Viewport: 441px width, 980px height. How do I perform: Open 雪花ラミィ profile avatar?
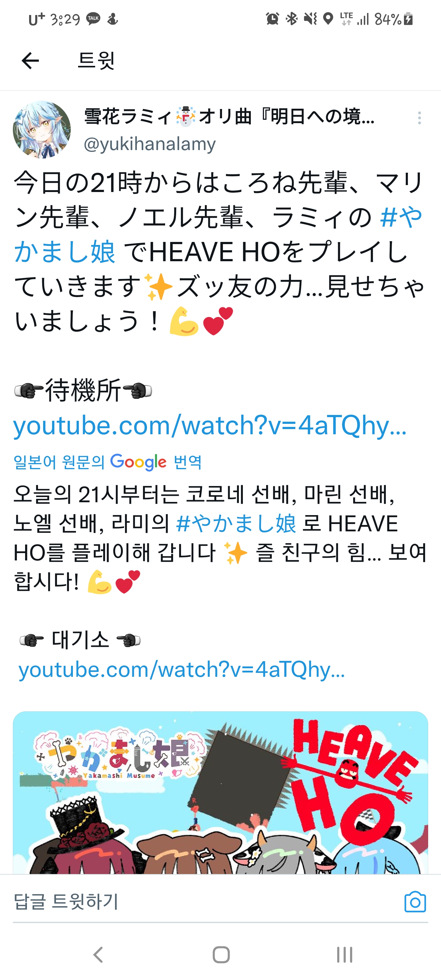[42, 130]
